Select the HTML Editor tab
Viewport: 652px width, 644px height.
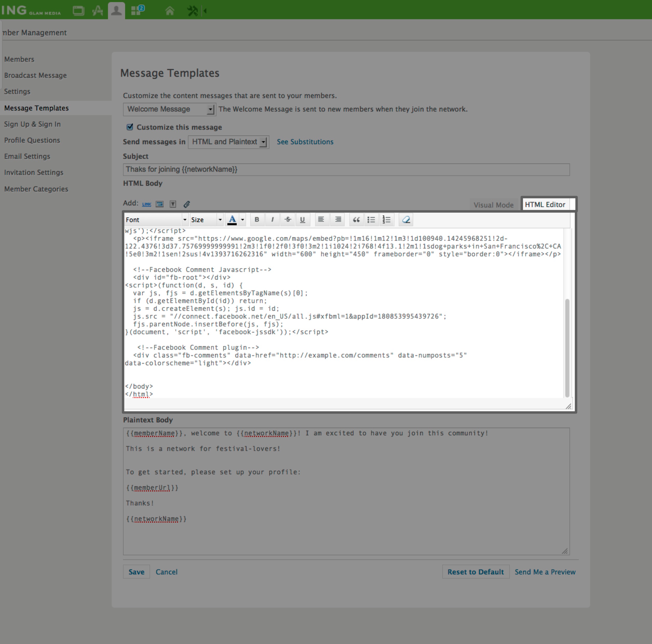click(545, 204)
